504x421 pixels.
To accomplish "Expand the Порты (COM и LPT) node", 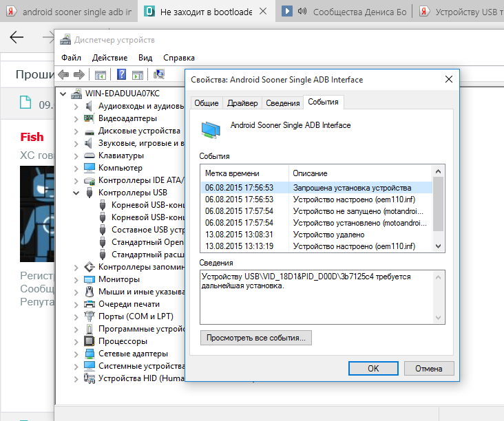I will 76,316.
